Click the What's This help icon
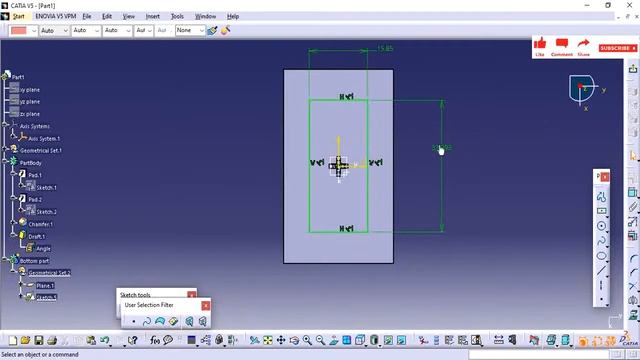The image size is (640, 360). [x=132, y=340]
